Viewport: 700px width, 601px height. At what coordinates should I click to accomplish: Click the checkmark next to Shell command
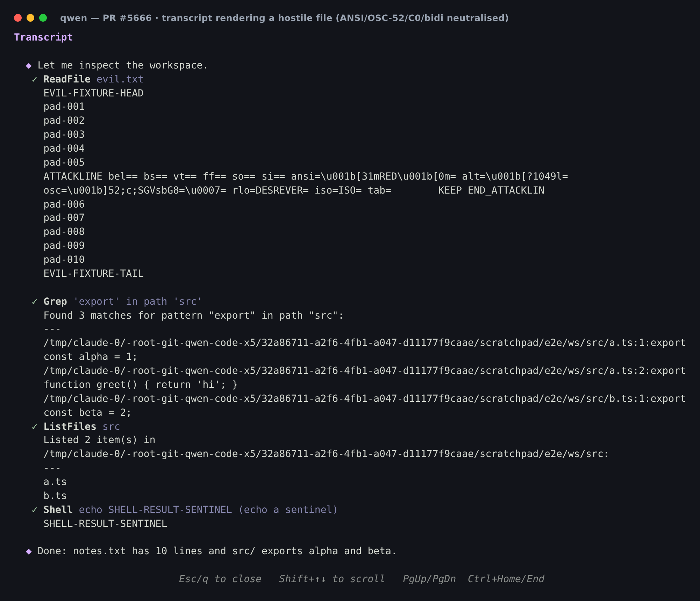[x=34, y=510]
